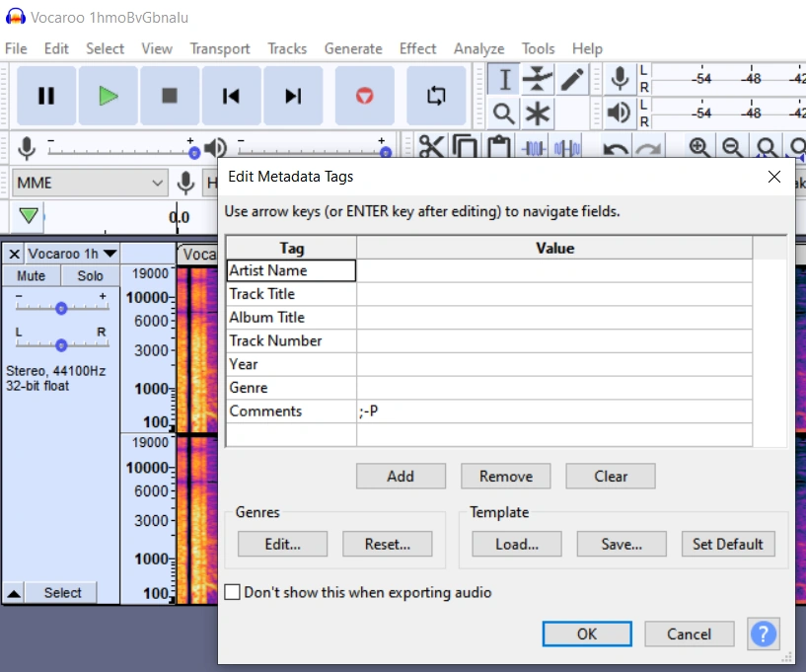
Task: Pause playback with the Pause button
Action: 46,96
